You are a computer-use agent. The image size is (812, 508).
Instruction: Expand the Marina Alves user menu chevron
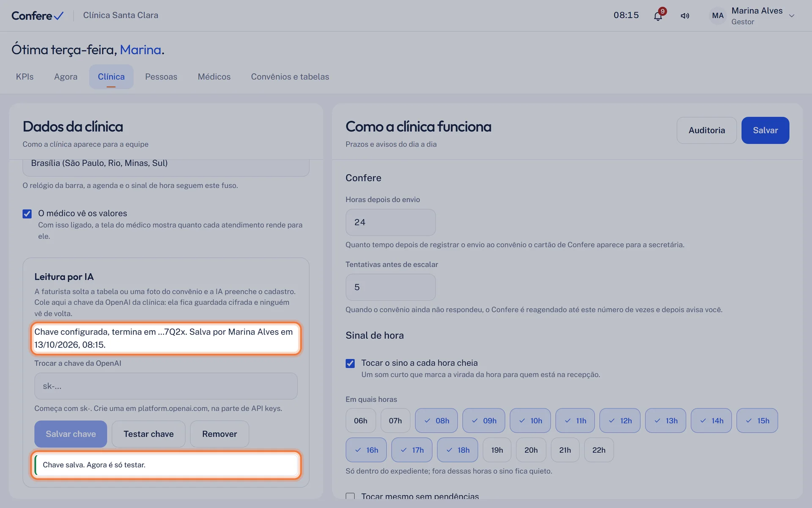[x=792, y=16]
